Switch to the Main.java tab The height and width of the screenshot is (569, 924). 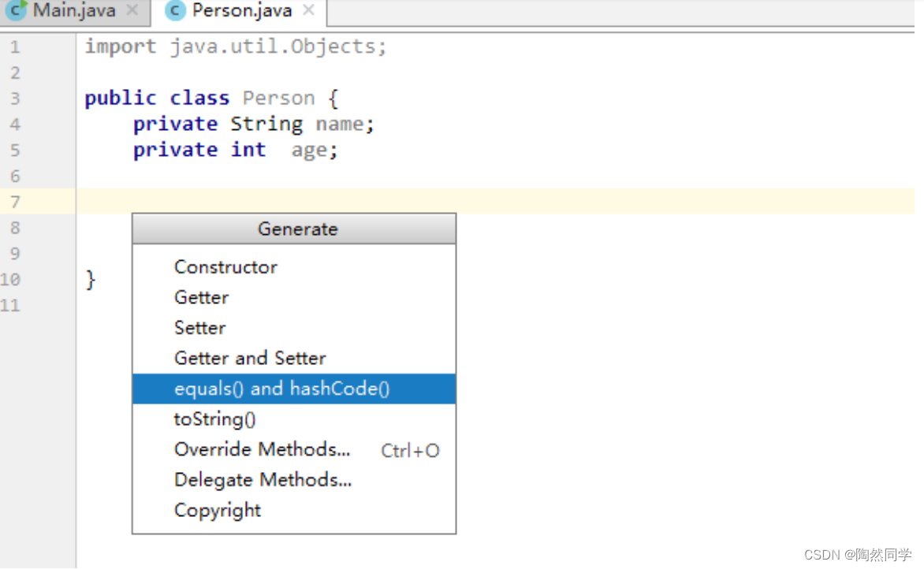(74, 11)
